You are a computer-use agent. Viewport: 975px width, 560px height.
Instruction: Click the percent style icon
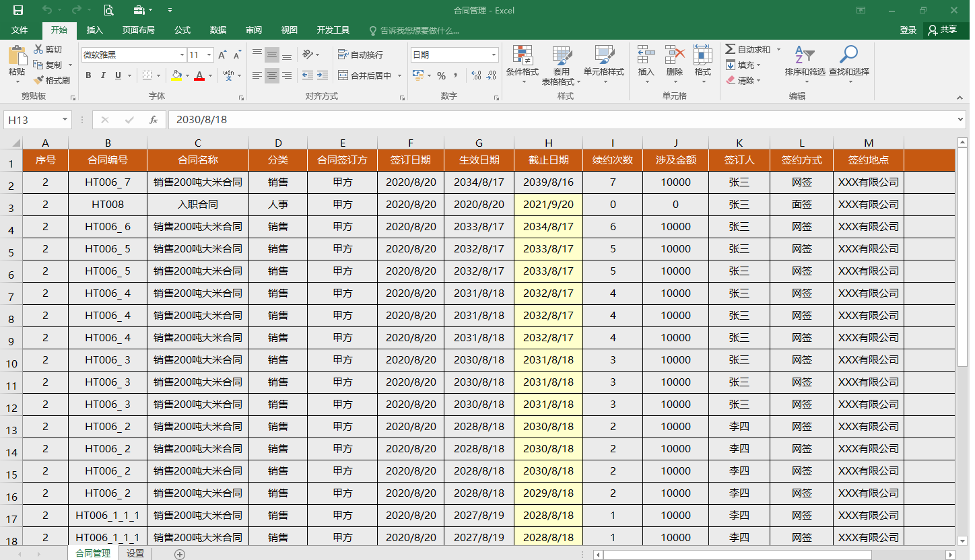(441, 75)
